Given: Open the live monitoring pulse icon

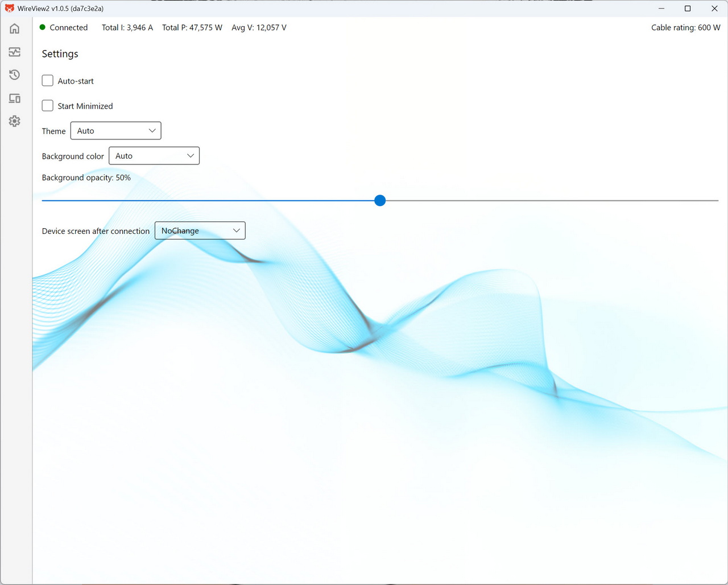Looking at the screenshot, I should click(15, 52).
